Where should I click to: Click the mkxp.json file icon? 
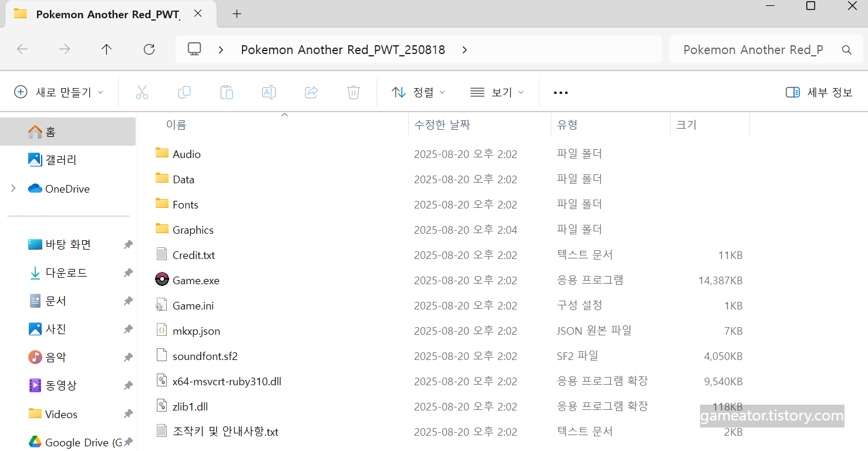(x=162, y=330)
